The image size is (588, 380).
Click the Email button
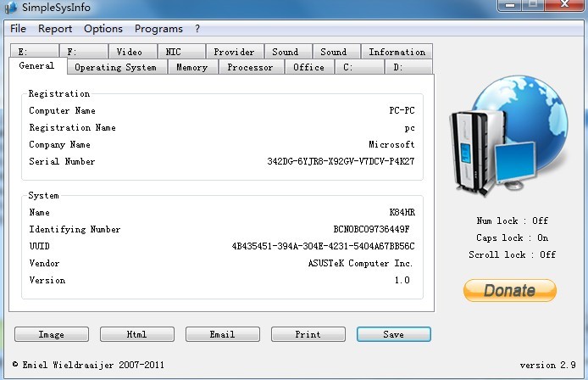coord(222,334)
